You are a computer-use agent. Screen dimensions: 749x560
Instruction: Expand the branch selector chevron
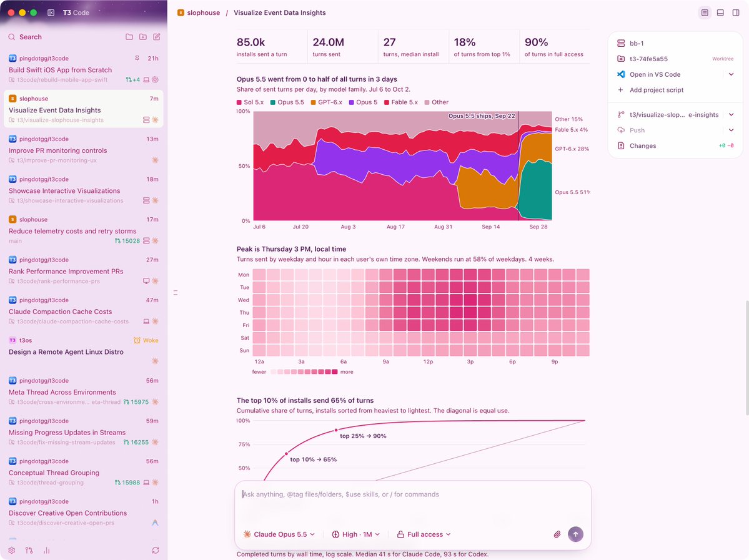(731, 115)
